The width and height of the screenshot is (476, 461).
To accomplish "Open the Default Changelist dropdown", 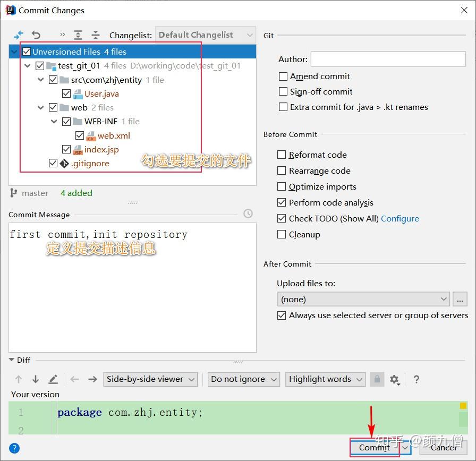I will point(206,35).
